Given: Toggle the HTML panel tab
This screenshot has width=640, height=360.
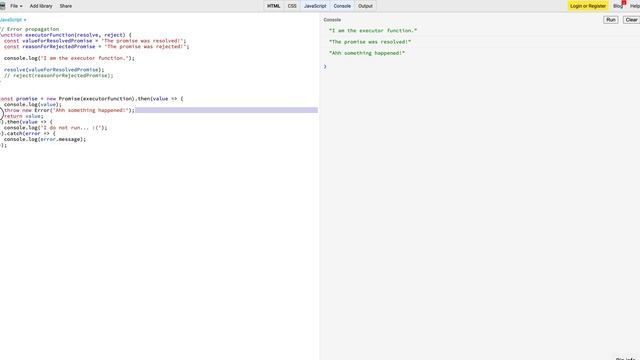Looking at the screenshot, I should pos(273,6).
